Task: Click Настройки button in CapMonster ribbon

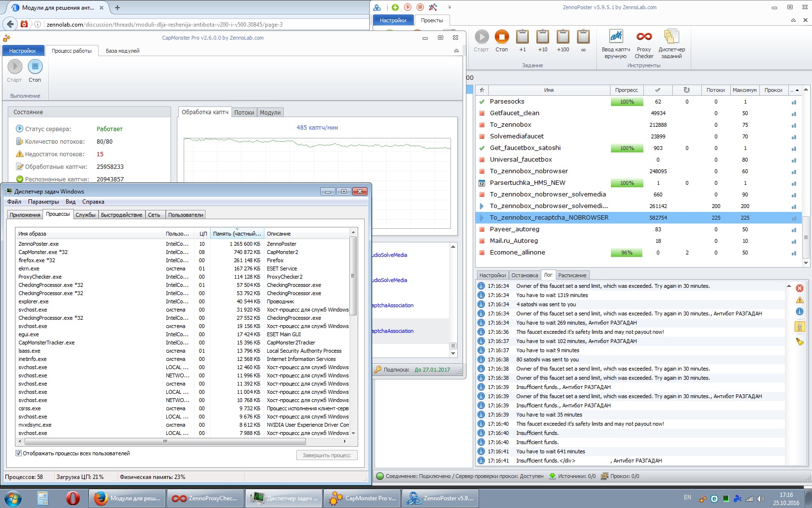Action: (22, 51)
